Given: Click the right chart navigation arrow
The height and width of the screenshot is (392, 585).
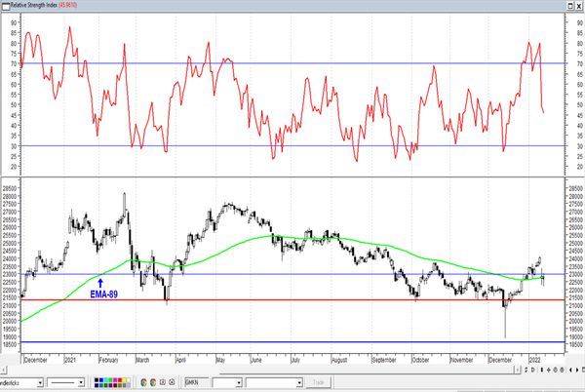Looking at the screenshot, I should click(577, 370).
